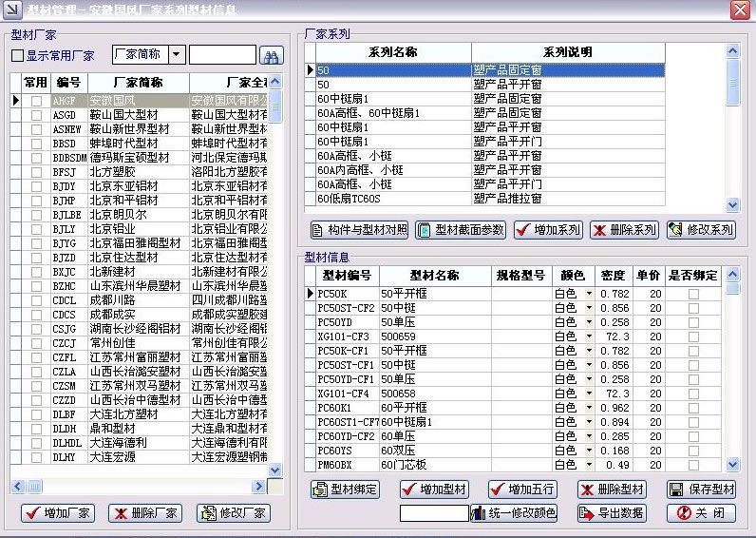756x538 pixels.
Task: Click 密度 column header
Action: (x=614, y=276)
